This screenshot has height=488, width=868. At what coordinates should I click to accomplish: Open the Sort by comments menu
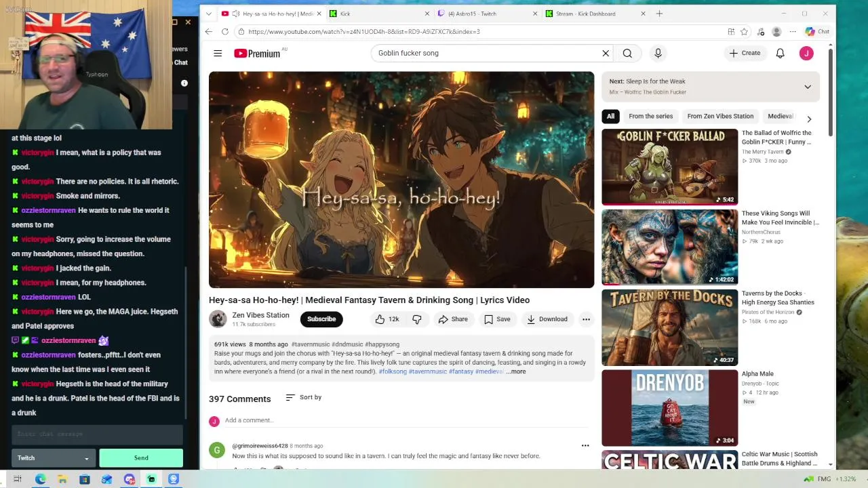pos(303,397)
